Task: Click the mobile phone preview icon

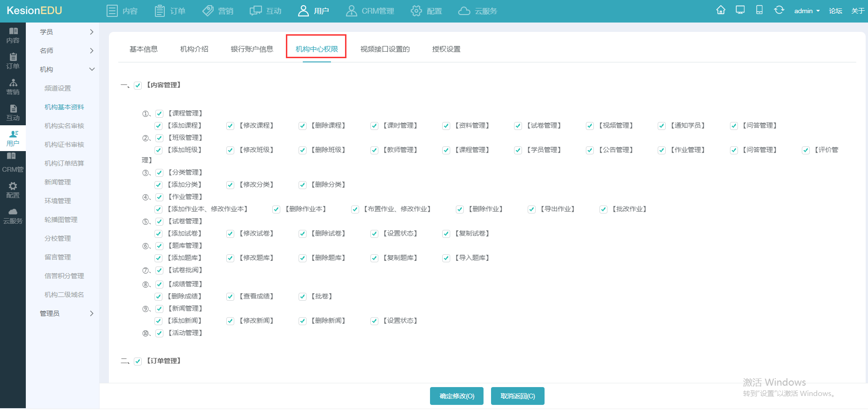Action: 759,10
